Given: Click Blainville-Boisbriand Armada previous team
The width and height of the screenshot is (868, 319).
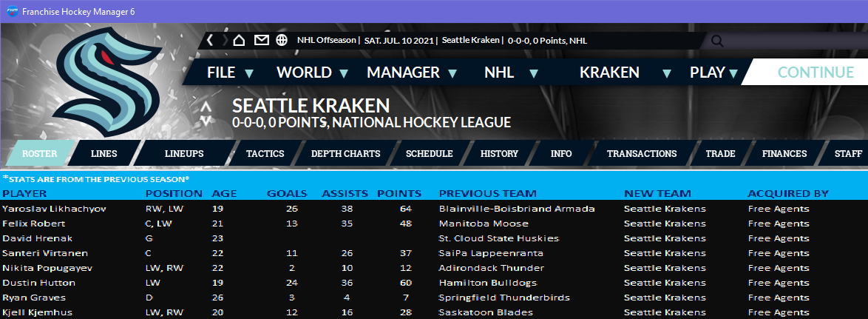Looking at the screenshot, I should (x=517, y=209).
